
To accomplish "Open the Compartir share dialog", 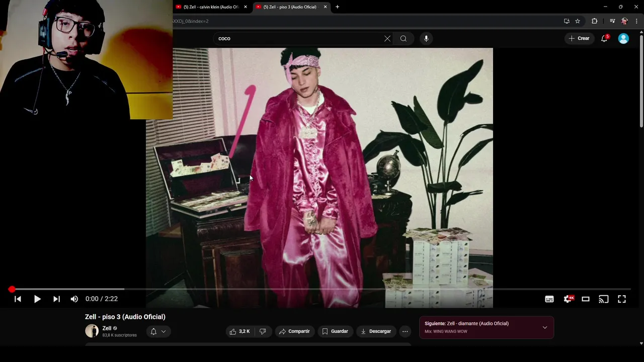I will pyautogui.click(x=294, y=331).
